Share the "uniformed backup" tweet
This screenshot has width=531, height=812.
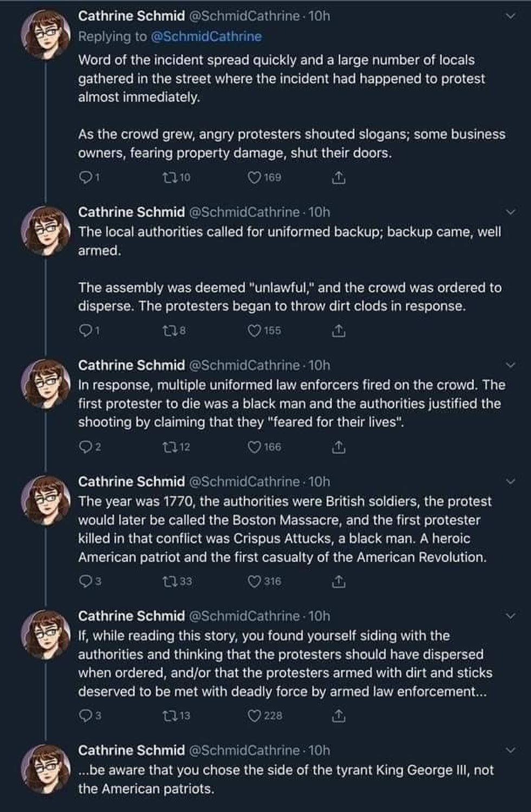[338, 331]
